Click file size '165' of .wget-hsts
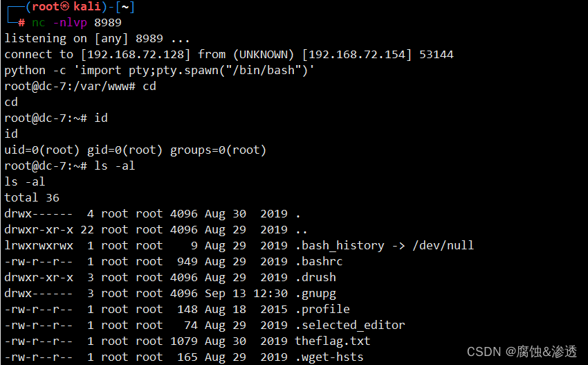Image resolution: width=588 pixels, height=365 pixels. pyautogui.click(x=187, y=357)
